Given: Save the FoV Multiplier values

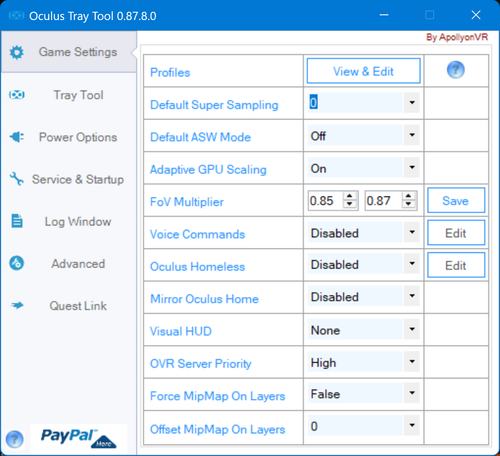Looking at the screenshot, I should click(456, 200).
